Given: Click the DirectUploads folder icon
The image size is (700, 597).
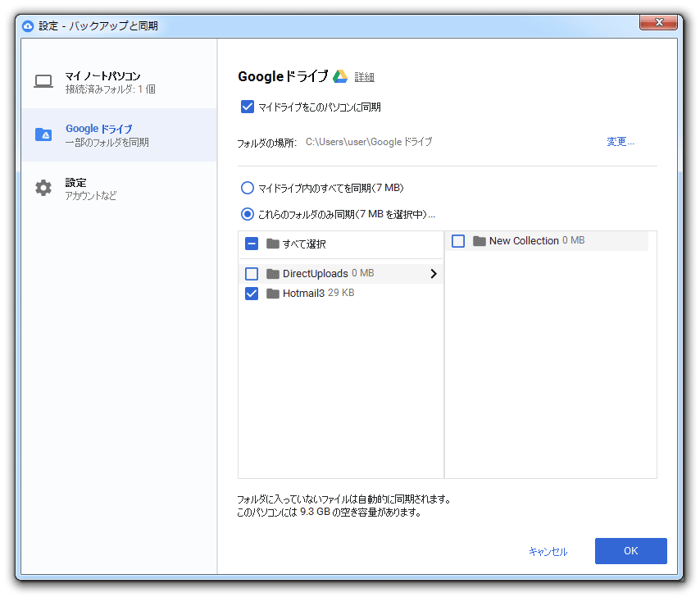Looking at the screenshot, I should pos(272,273).
